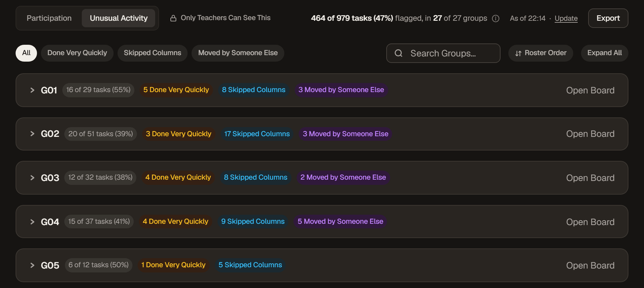Viewport: 644px width, 288px height.
Task: Click the '6 of 12 tasks (50%)' count
Action: [x=98, y=265]
